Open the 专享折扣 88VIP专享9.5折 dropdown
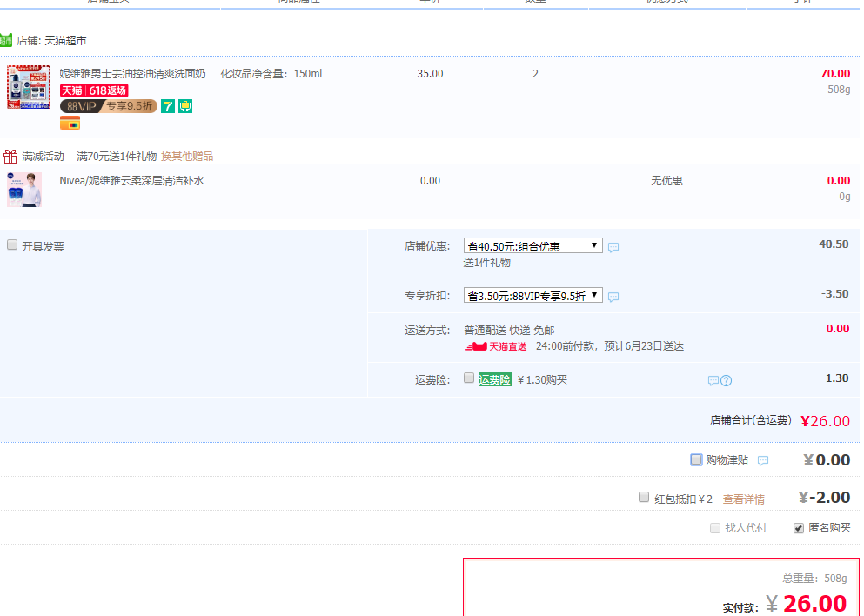864x616 pixels. coord(532,295)
